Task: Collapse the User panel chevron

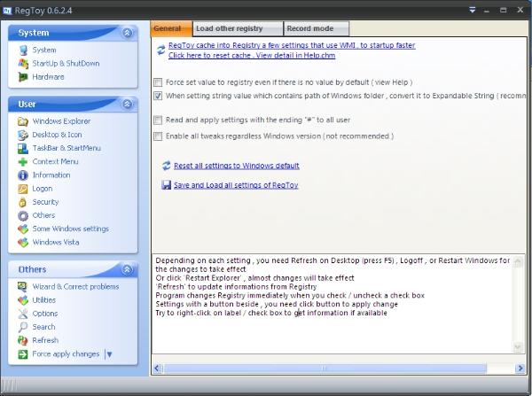Action: (x=127, y=104)
